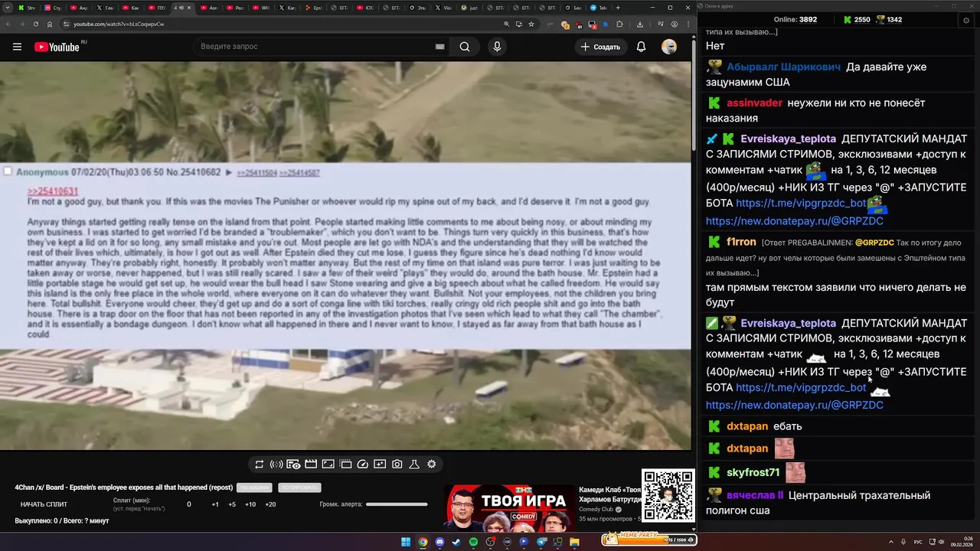
Task: Switch to the 'Eps' browser tab
Action: click(x=314, y=8)
